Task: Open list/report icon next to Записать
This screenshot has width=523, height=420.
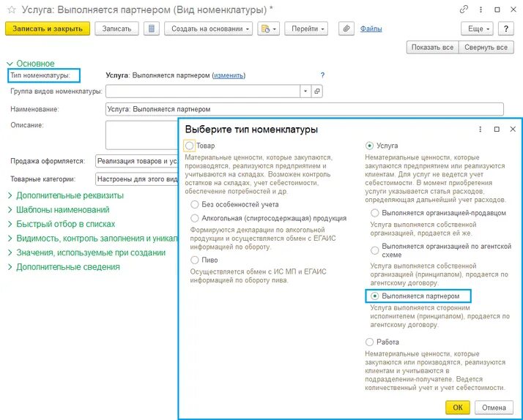Action: [x=152, y=29]
